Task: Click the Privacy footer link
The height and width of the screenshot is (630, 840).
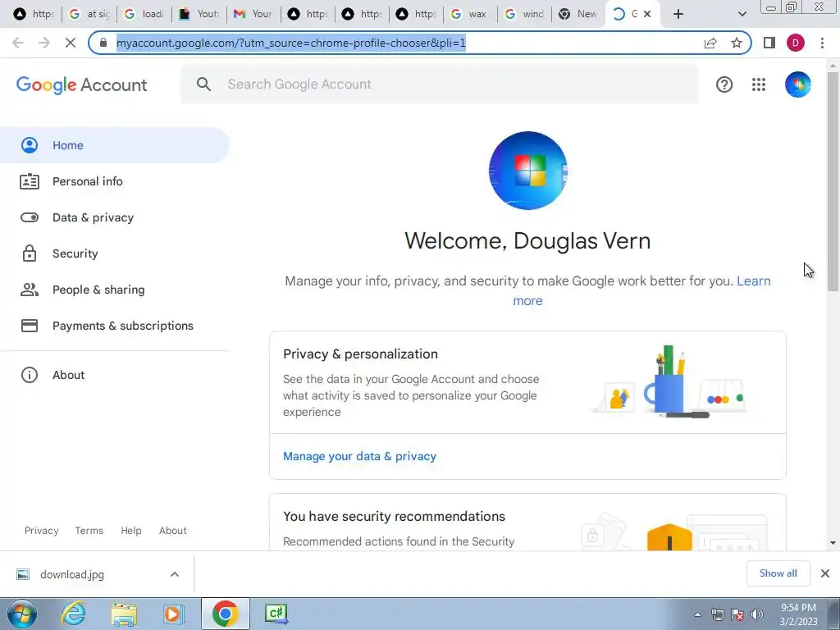Action: click(41, 531)
